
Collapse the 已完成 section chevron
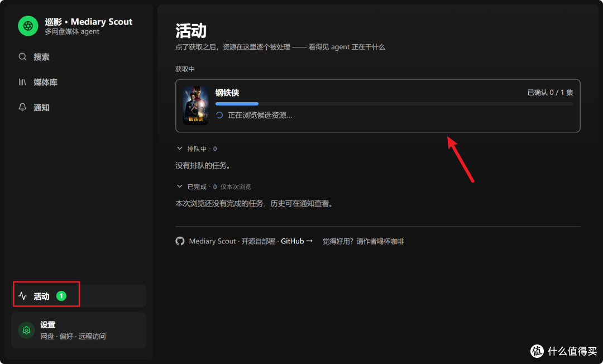[x=180, y=186]
